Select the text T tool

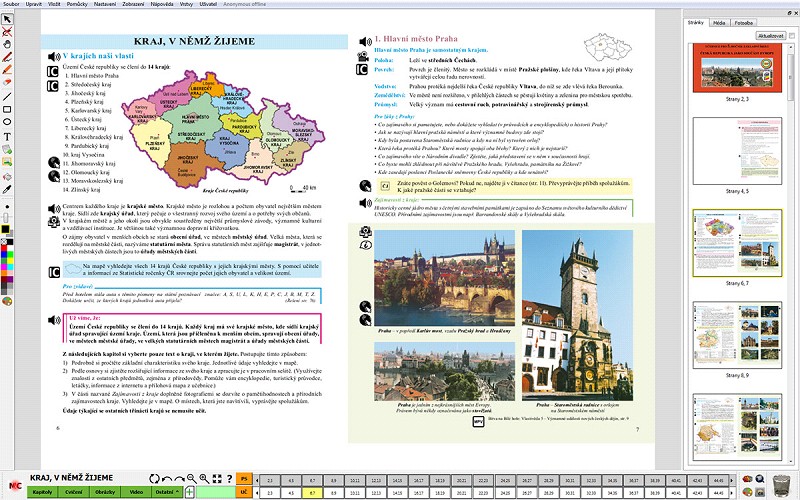7,137
